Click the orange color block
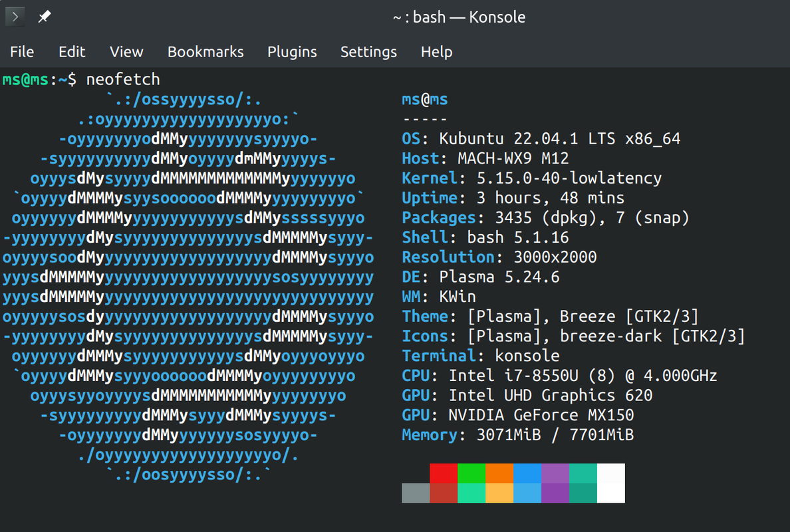Viewport: 790px width, 532px height. click(x=499, y=473)
